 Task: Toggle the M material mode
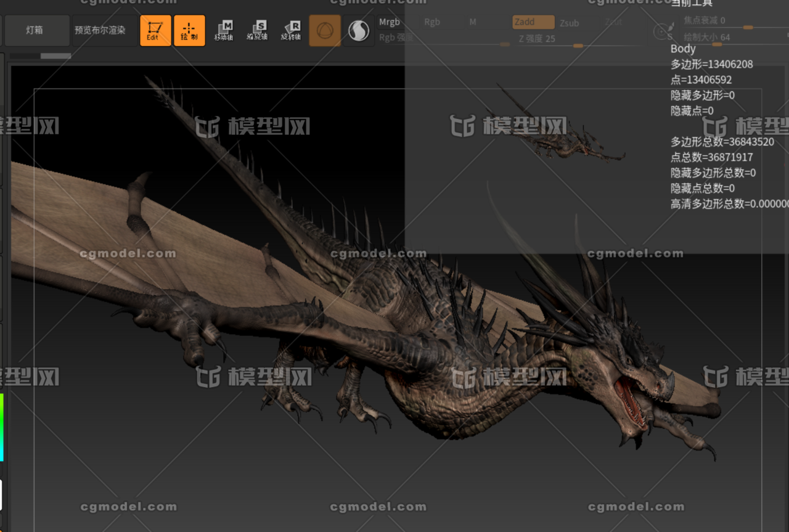click(473, 22)
